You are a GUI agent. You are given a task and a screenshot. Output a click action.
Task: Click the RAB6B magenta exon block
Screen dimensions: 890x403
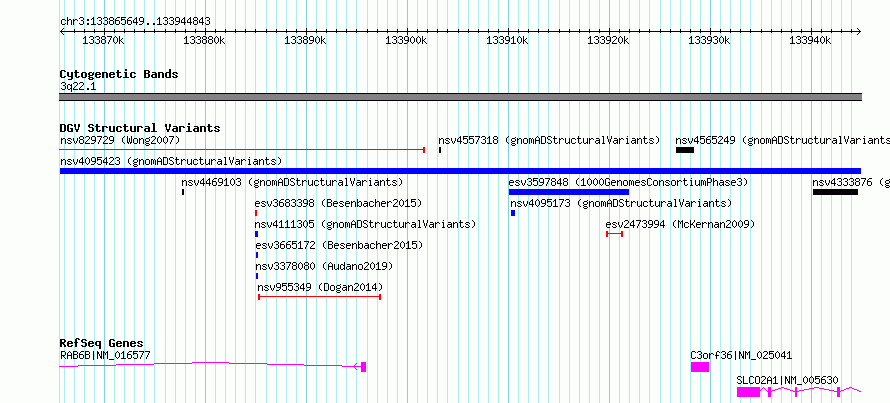[x=363, y=367]
